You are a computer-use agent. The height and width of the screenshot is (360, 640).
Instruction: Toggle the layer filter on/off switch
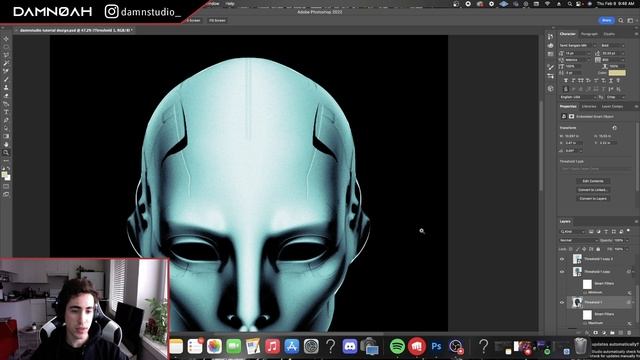(629, 231)
